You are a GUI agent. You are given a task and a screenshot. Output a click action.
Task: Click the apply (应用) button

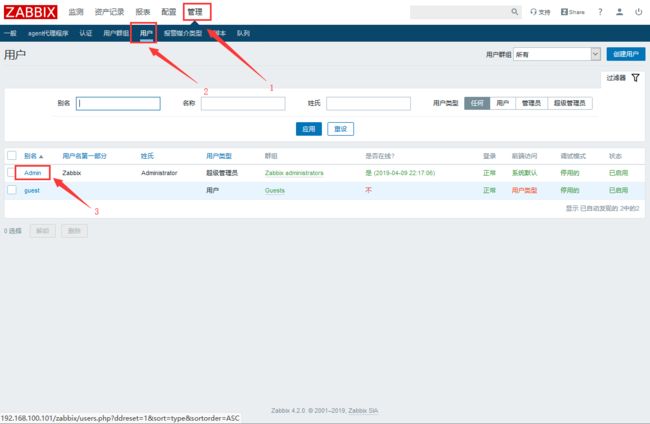click(x=309, y=129)
